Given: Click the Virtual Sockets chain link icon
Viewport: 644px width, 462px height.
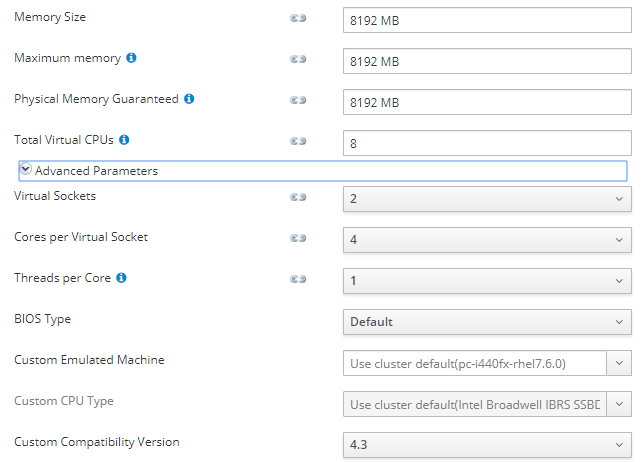Looking at the screenshot, I should (297, 197).
